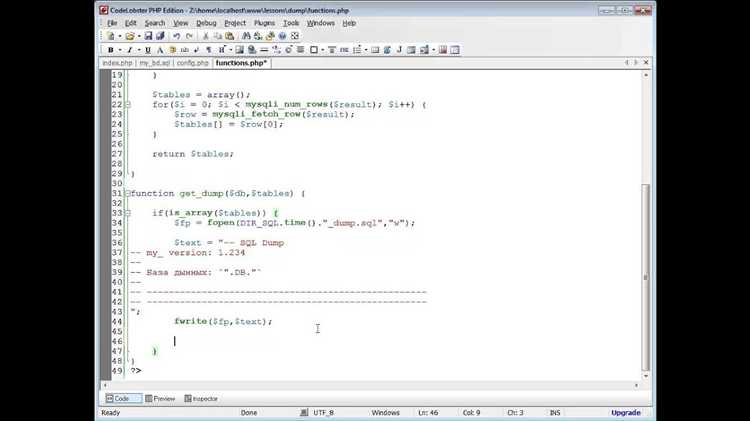Click the Cut scissors icon
This screenshot has height=421, width=750.
tap(205, 36)
